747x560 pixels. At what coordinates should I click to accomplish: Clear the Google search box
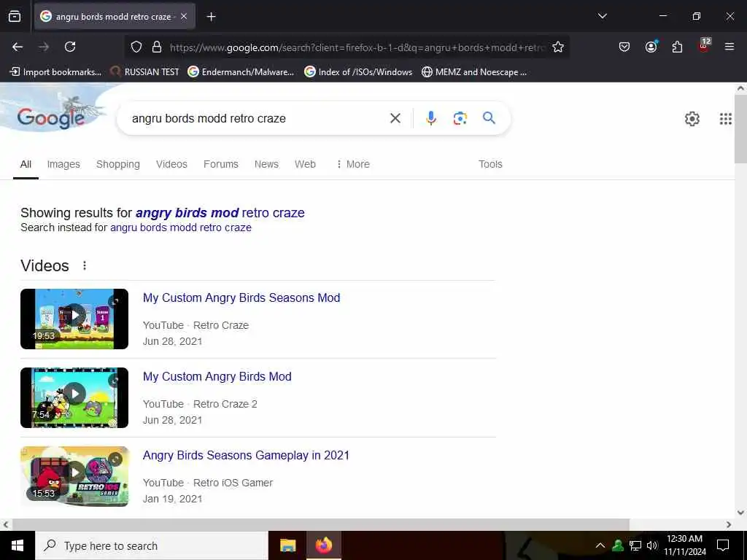[x=395, y=118]
